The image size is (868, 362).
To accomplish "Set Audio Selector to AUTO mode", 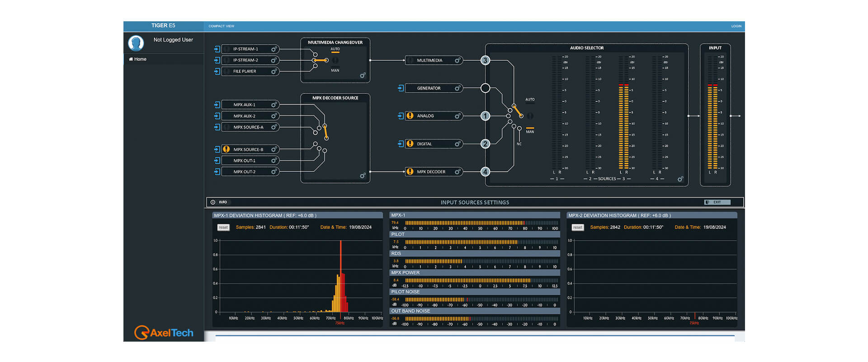I will click(530, 100).
